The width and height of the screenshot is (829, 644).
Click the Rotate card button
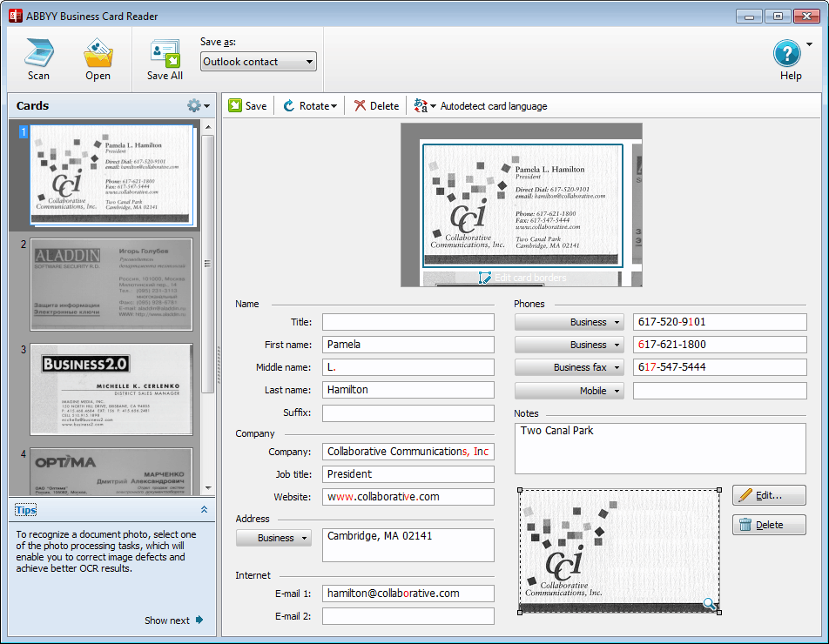310,106
